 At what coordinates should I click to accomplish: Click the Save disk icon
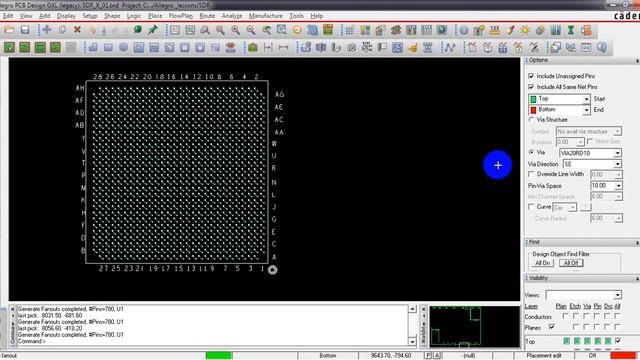25,30
